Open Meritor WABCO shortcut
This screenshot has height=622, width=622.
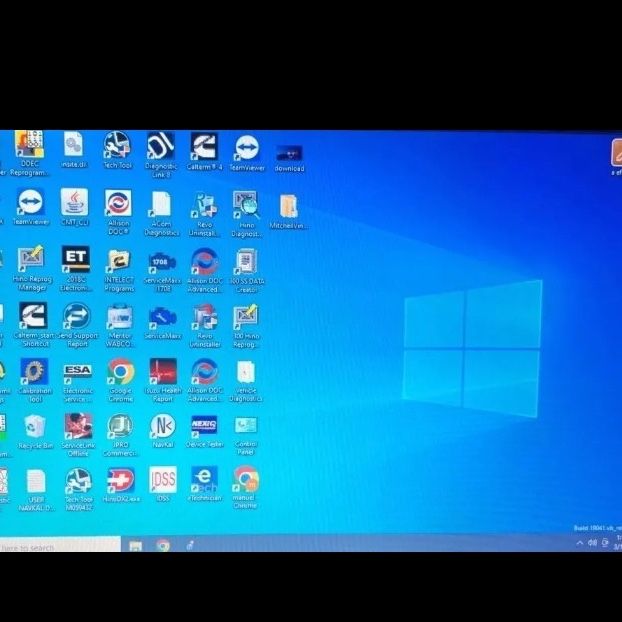(119, 326)
